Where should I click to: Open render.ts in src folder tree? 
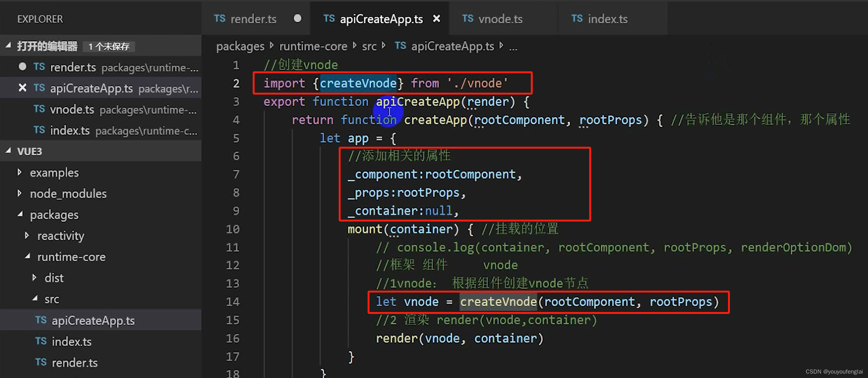[x=101, y=362]
